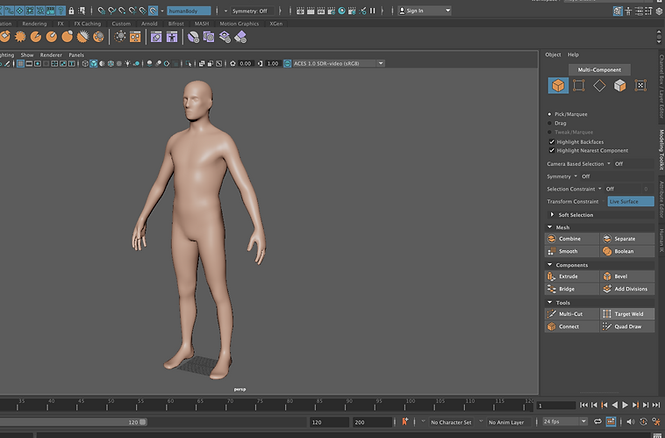This screenshot has width=665, height=438.
Task: Click play forwards button
Action: [625, 405]
